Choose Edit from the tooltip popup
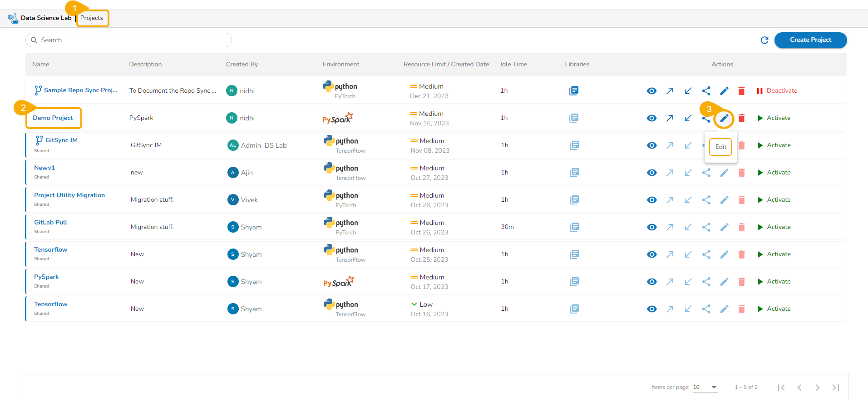The image size is (868, 403). tap(720, 147)
